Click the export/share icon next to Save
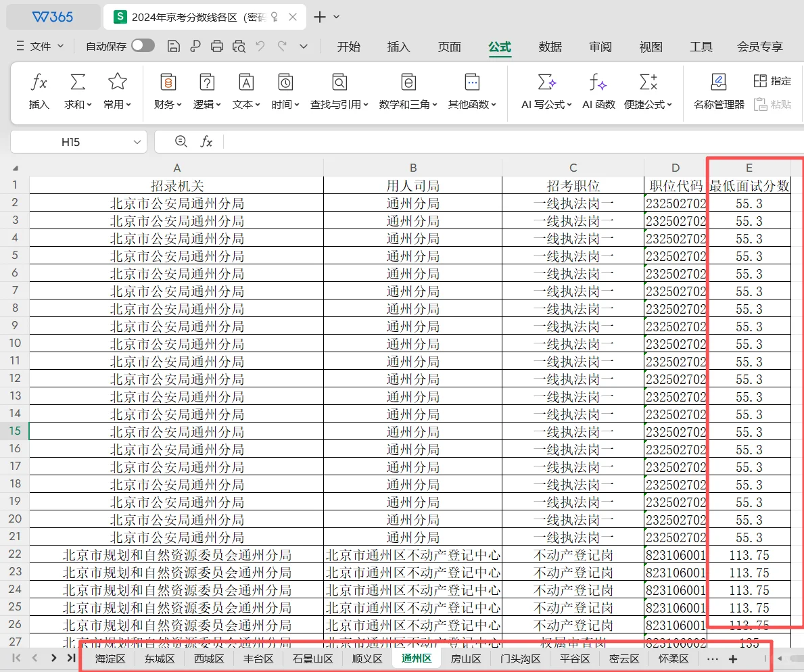Viewport: 804px width, 672px height. pyautogui.click(x=195, y=47)
